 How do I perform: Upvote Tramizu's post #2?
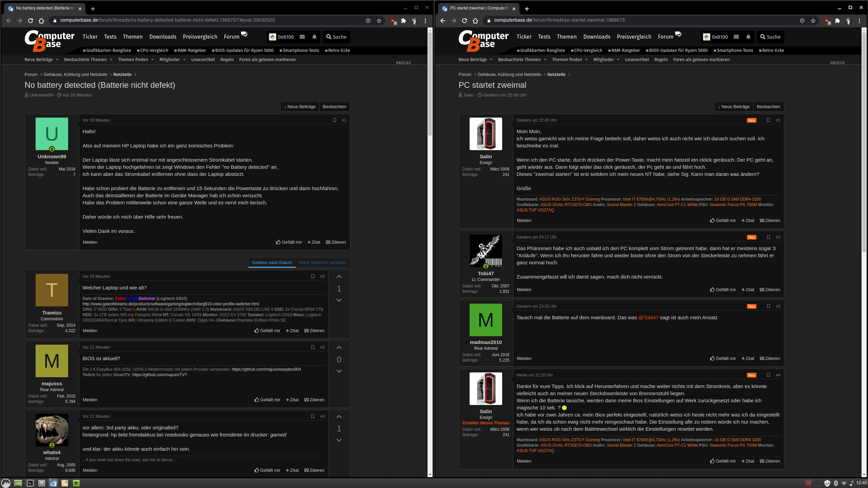(339, 277)
